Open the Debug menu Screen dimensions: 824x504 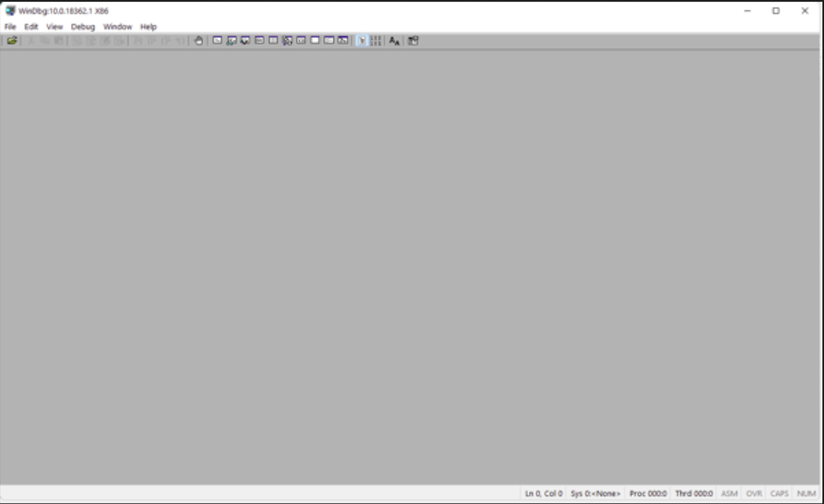point(83,27)
